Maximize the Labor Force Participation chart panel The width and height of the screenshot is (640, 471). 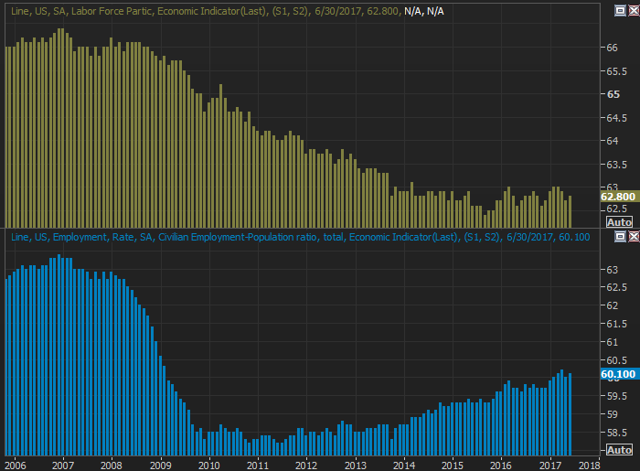[x=620, y=11]
